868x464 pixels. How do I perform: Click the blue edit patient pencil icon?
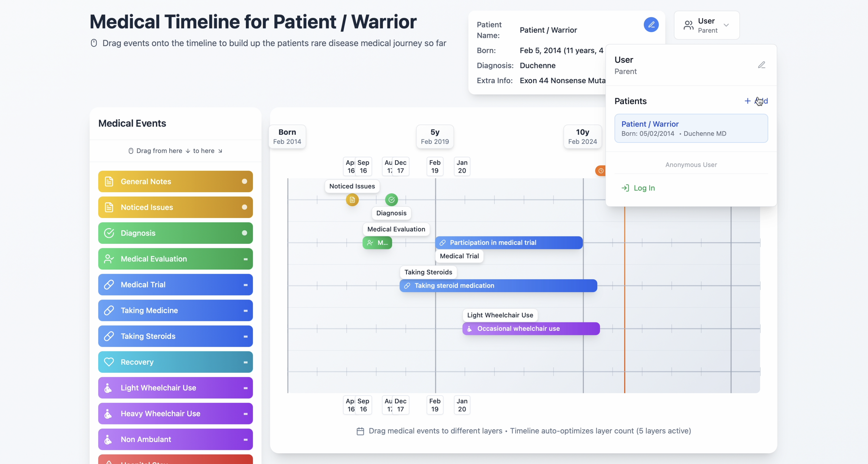click(x=651, y=25)
